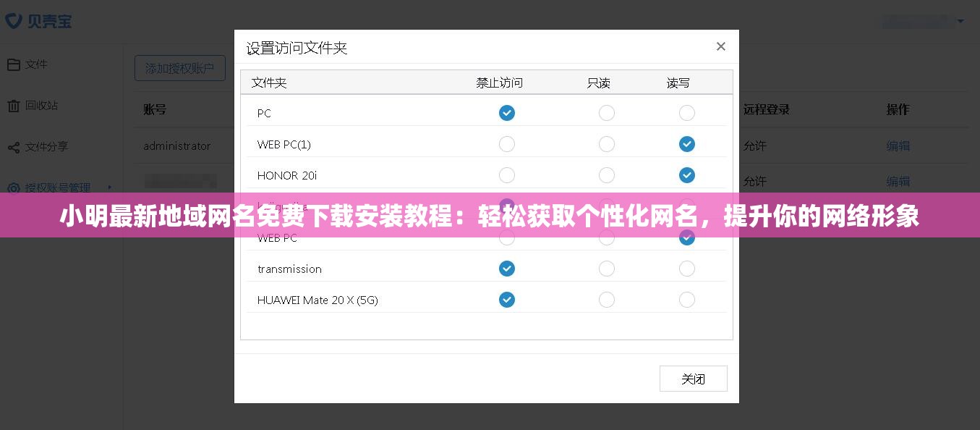Click the 添加授权账户 button
The image size is (980, 430).
click(x=180, y=67)
